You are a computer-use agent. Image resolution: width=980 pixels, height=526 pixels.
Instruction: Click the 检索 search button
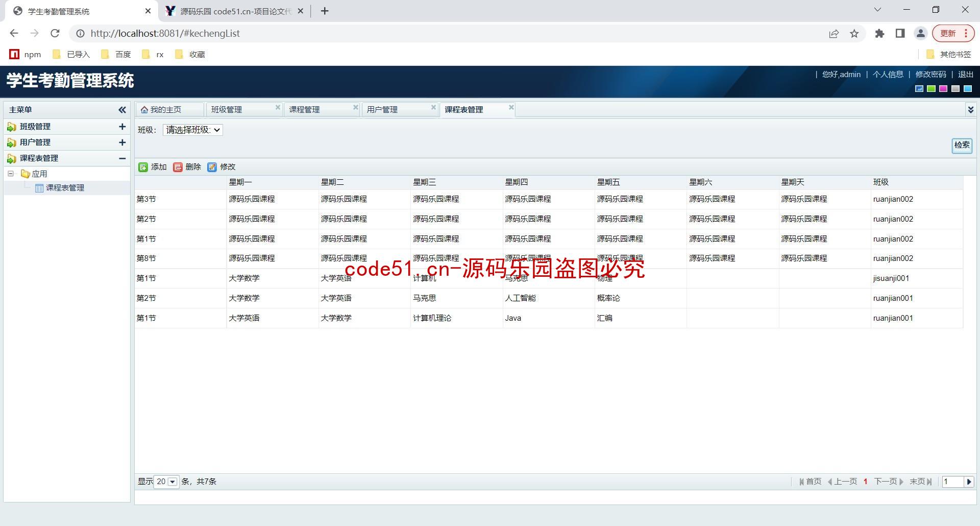pos(962,145)
